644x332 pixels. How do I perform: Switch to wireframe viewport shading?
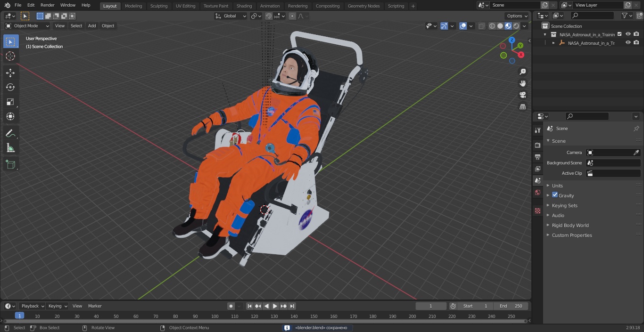[492, 26]
